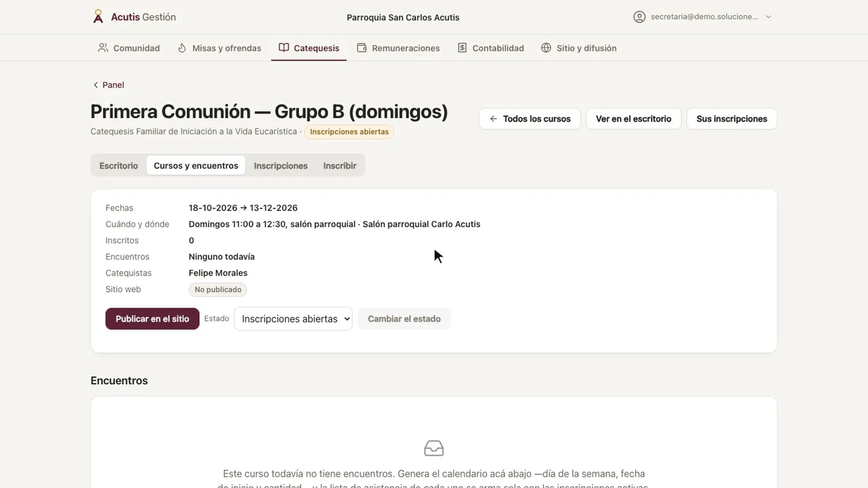Click the Felipe Morales catechist name
Image resolution: width=868 pixels, height=488 pixels.
(218, 273)
